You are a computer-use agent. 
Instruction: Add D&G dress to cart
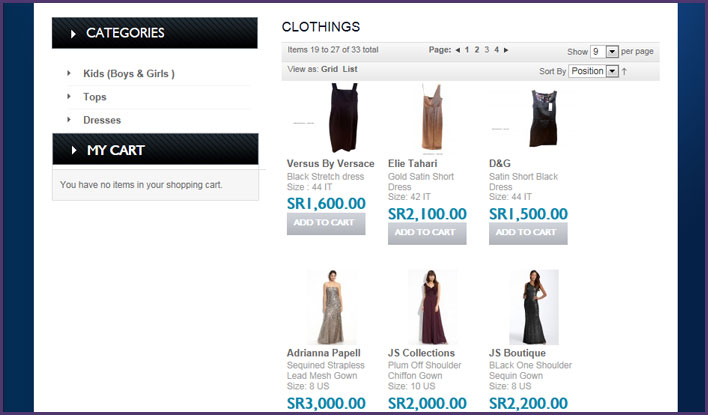528,233
